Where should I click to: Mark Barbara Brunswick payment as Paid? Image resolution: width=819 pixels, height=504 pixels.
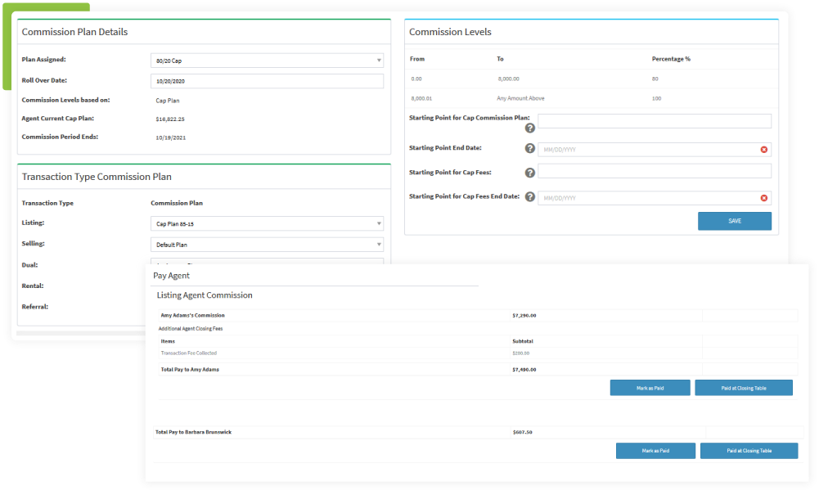coord(655,450)
